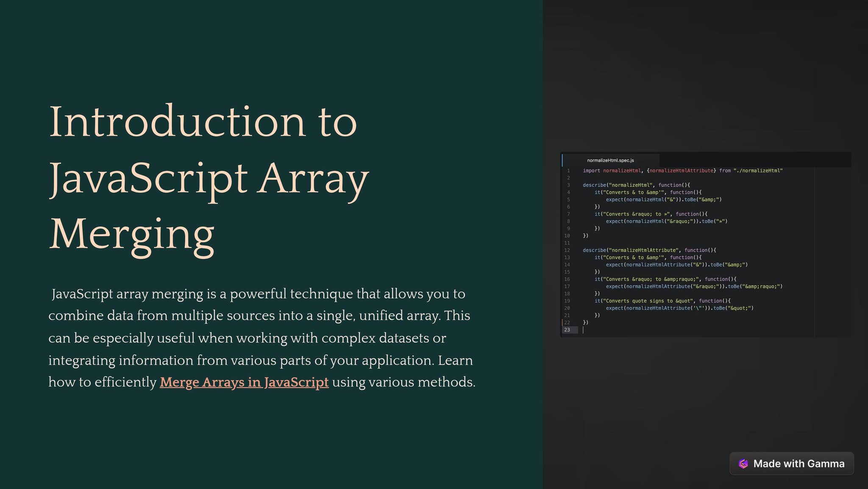Select the word normalizeHtmlAttribute in the import
Image resolution: width=868 pixels, height=489 pixels.
(681, 171)
